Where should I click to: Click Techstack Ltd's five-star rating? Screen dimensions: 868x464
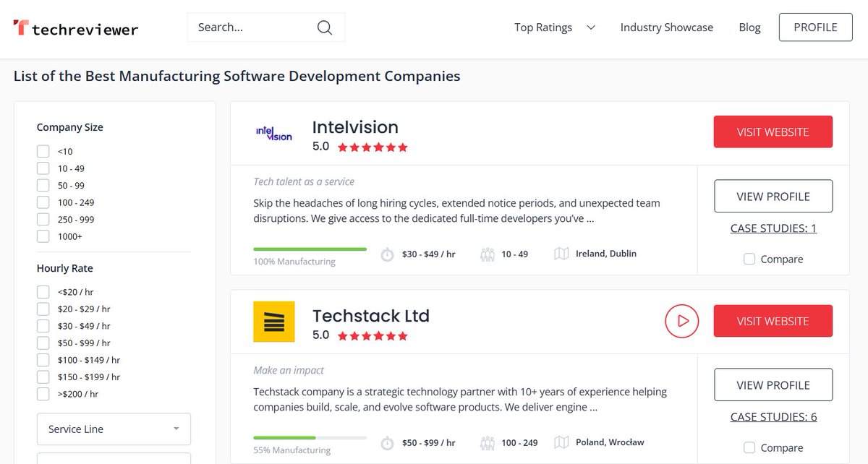tap(373, 336)
